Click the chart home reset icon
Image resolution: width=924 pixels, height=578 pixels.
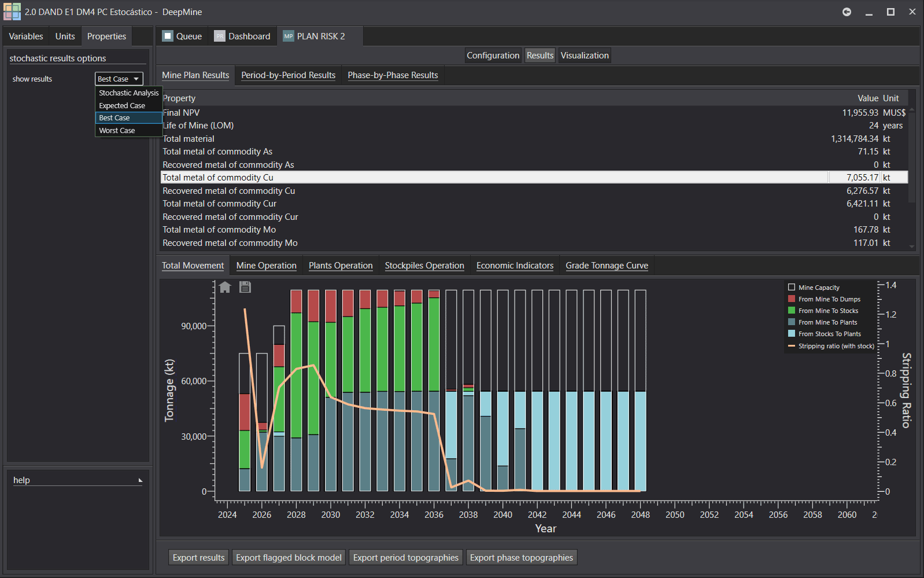pyautogui.click(x=225, y=287)
